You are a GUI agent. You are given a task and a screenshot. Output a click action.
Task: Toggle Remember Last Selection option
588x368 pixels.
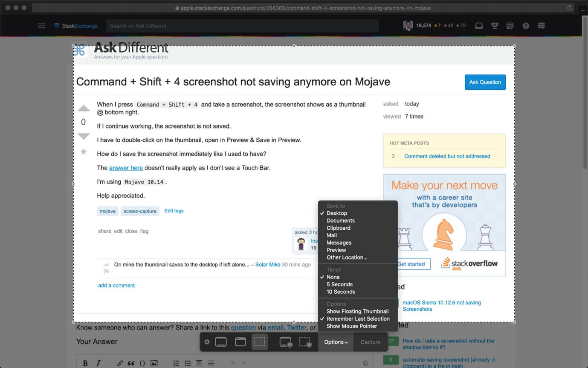point(358,318)
